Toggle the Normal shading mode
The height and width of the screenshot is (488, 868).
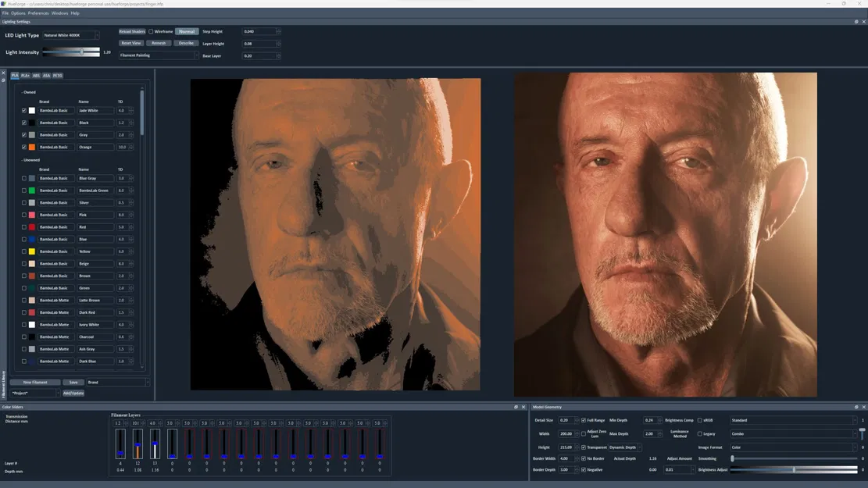(186, 31)
